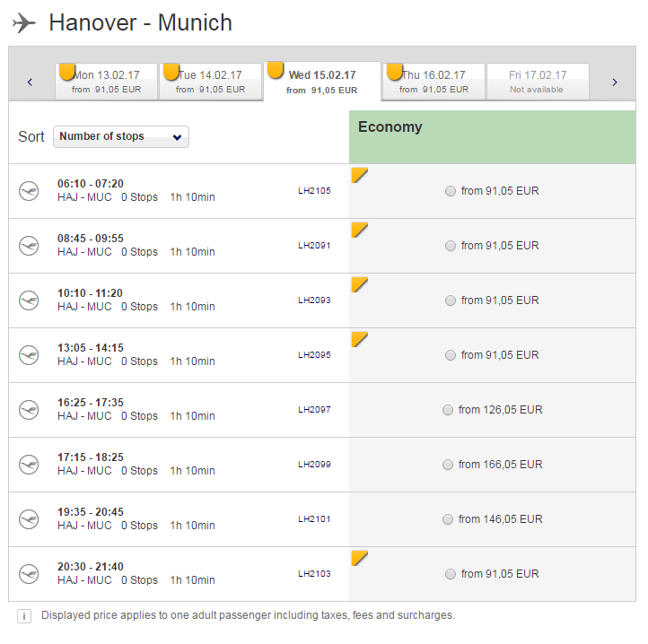Click the green Economy column header
Image resolution: width=648 pixels, height=644 pixels.
point(492,136)
